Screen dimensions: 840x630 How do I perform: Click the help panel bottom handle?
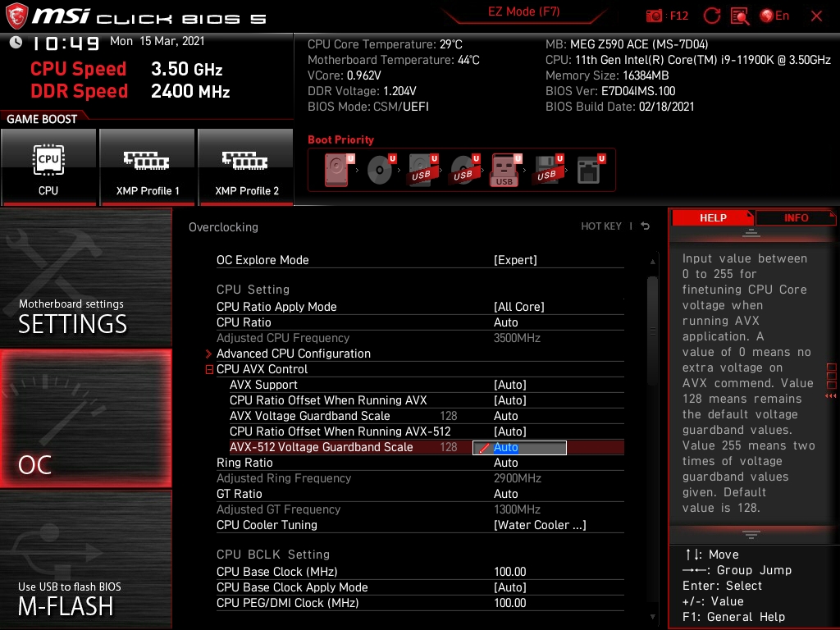(751, 535)
